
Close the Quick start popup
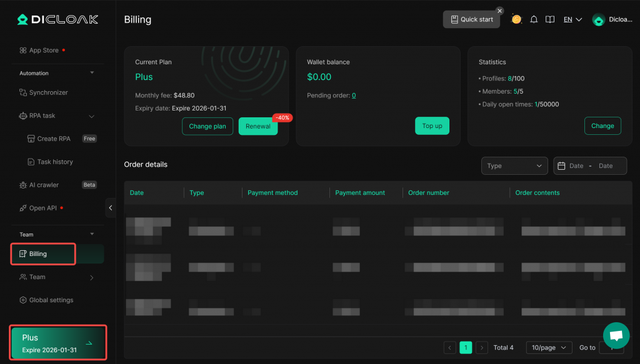pyautogui.click(x=499, y=11)
